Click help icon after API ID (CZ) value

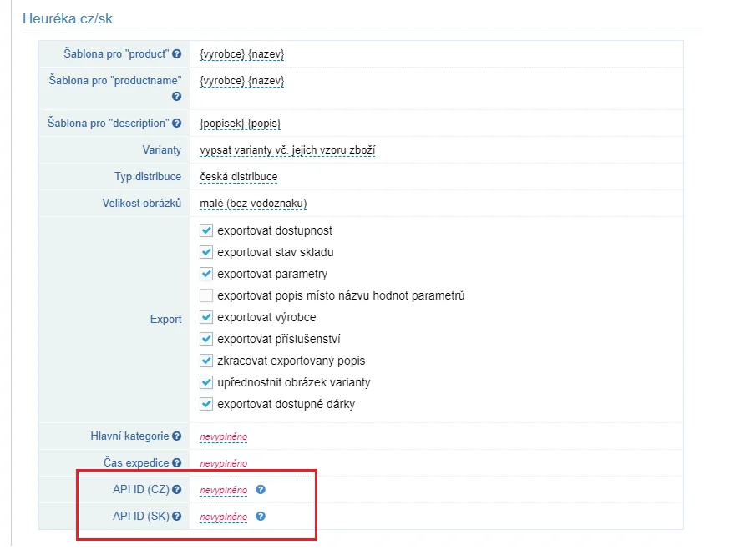click(261, 489)
